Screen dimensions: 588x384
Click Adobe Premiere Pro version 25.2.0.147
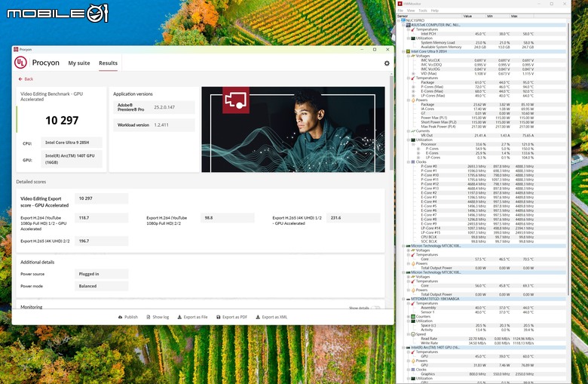click(x=164, y=107)
